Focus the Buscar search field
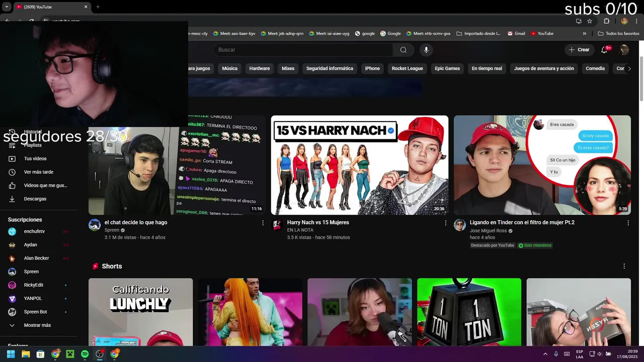Screen dimensions: 644x362 click(x=303, y=50)
